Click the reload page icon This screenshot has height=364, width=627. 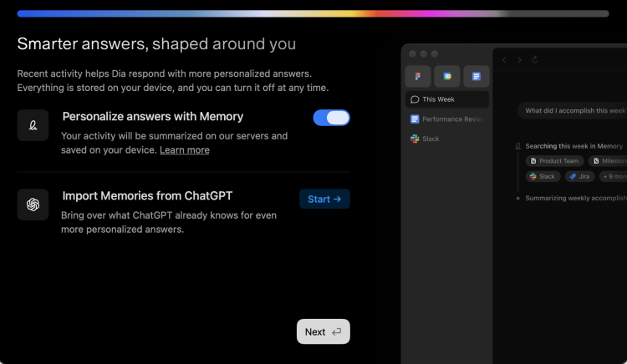click(x=535, y=60)
